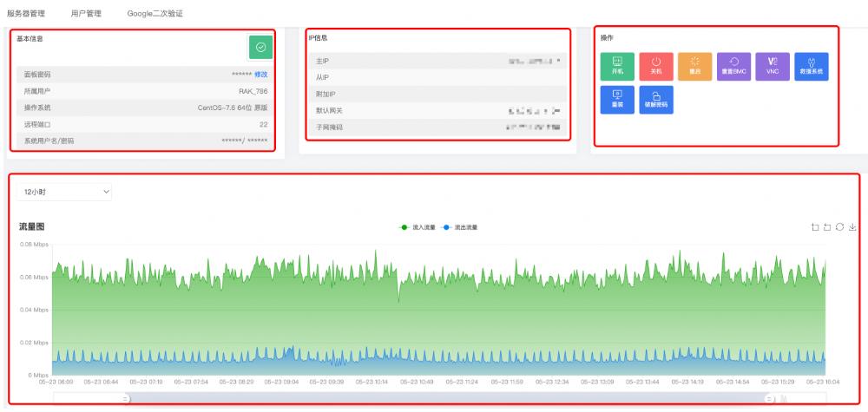
Task: Click the left handle of chart zoom slider
Action: 126,398
